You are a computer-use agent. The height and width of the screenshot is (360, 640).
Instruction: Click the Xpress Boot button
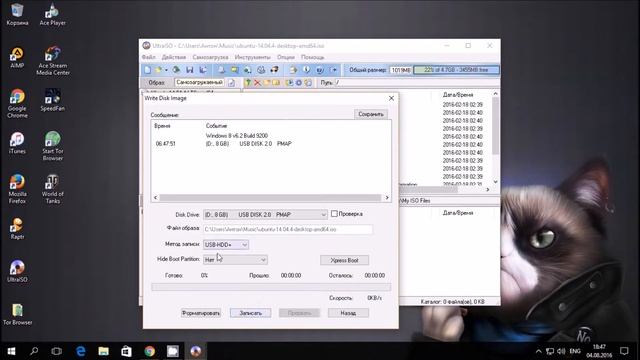pos(344,260)
